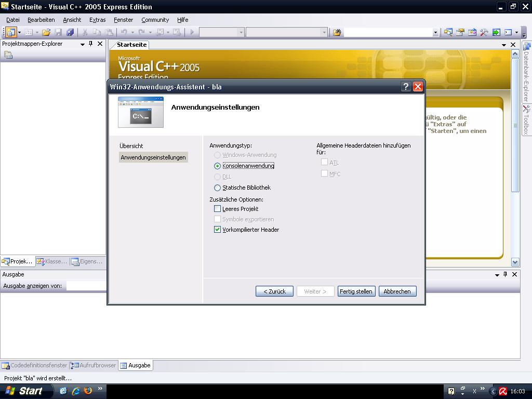Expand the Undo history dropdown arrow
This screenshot has height=399, width=532.
(132, 33)
